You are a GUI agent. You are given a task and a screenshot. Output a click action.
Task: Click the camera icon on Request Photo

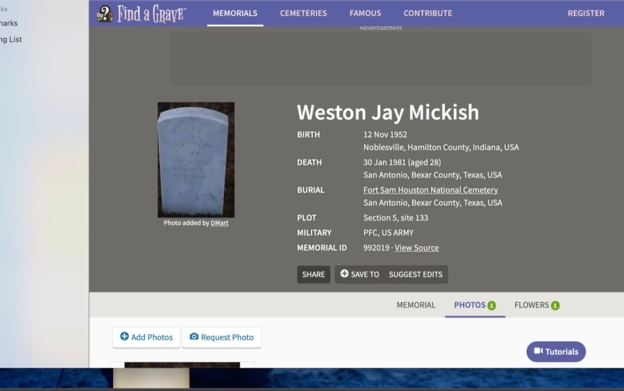point(194,337)
